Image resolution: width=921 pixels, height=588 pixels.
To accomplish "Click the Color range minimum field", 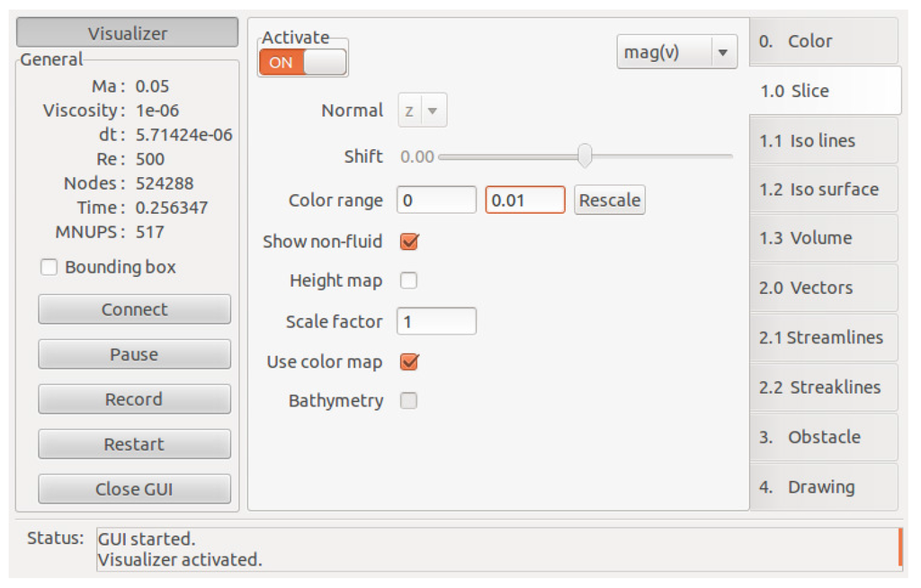I will [x=436, y=200].
